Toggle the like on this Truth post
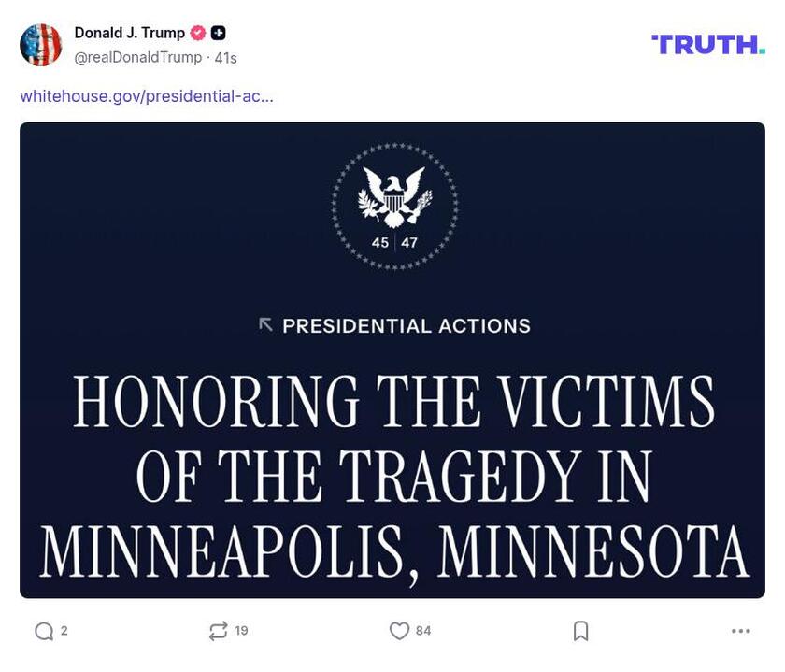Screen dimensions: 785x672 tap(398, 631)
